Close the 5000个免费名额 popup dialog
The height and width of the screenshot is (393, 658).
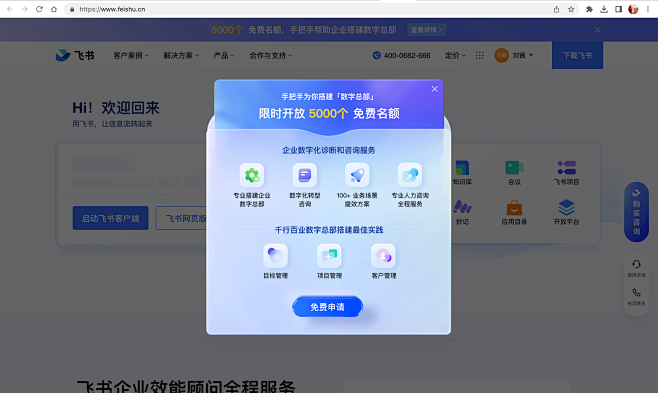tap(435, 89)
